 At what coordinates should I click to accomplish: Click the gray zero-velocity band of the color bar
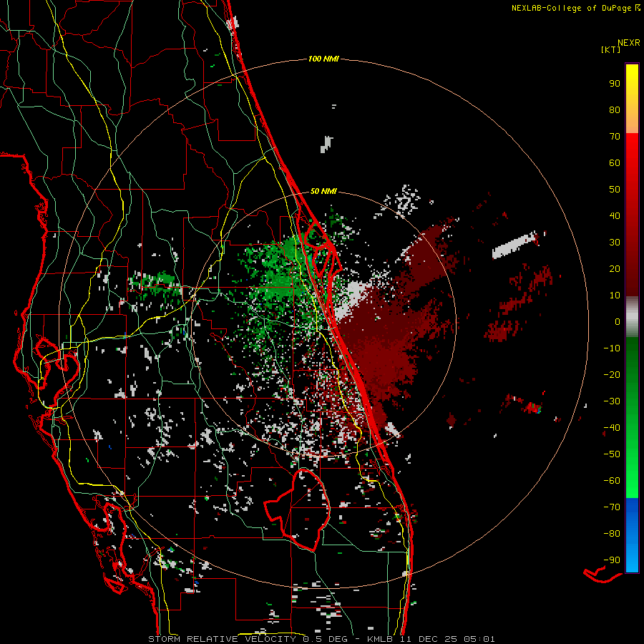[x=632, y=317]
